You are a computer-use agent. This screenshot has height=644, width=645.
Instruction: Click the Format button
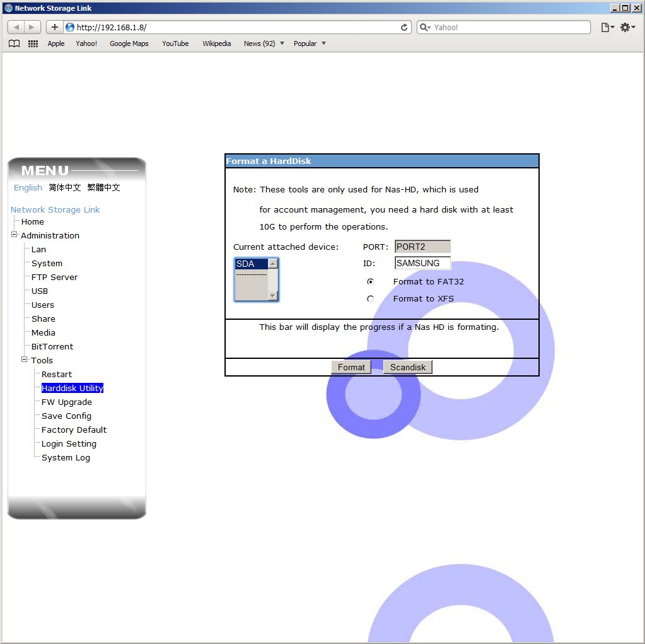(351, 367)
